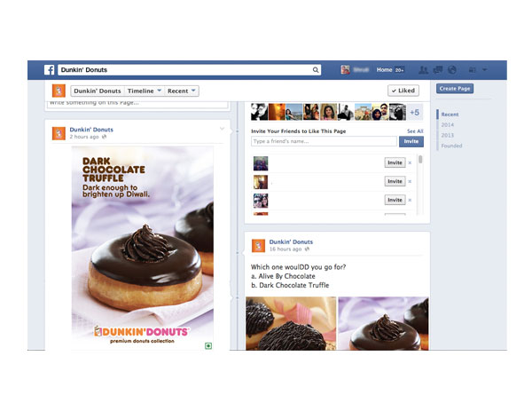Jump to 2014 in the timeline sidebar
532x411 pixels.
click(x=447, y=125)
